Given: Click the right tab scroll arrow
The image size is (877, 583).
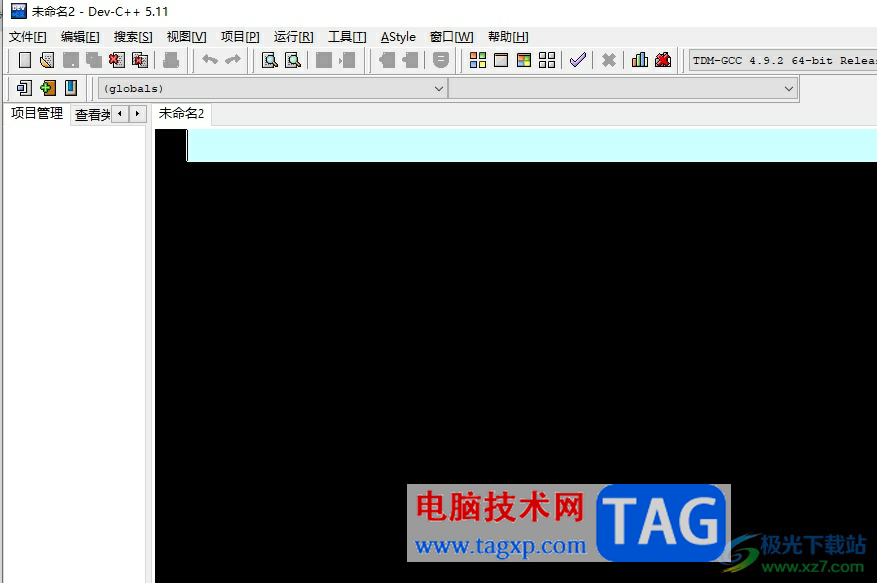Looking at the screenshot, I should click(137, 114).
